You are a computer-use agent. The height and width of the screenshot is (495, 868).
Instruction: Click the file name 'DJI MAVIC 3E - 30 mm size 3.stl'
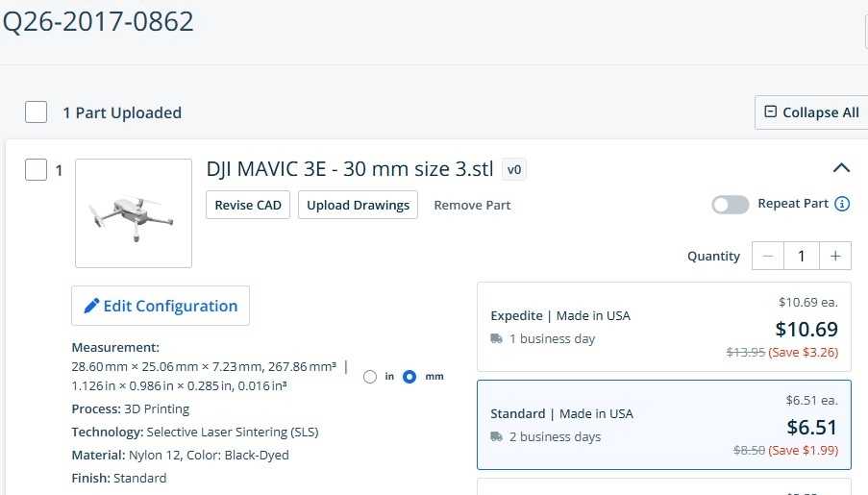[x=349, y=169]
